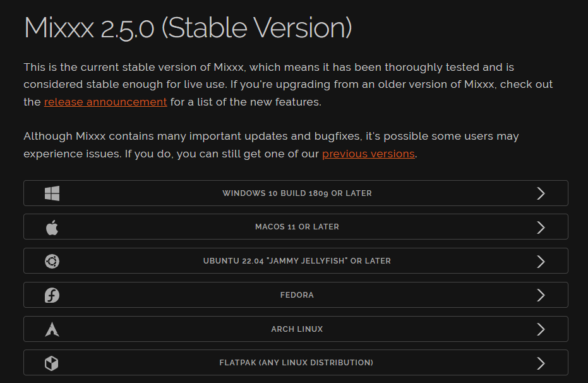Click the Flatpak cube icon
Screen dimensions: 588x383
click(x=52, y=363)
